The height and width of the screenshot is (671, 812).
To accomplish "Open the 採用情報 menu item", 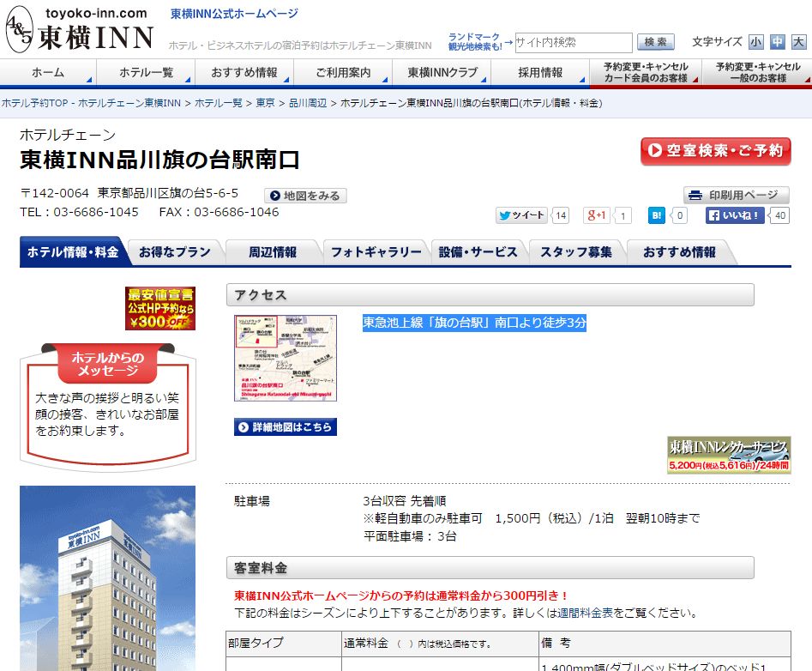I will click(540, 73).
